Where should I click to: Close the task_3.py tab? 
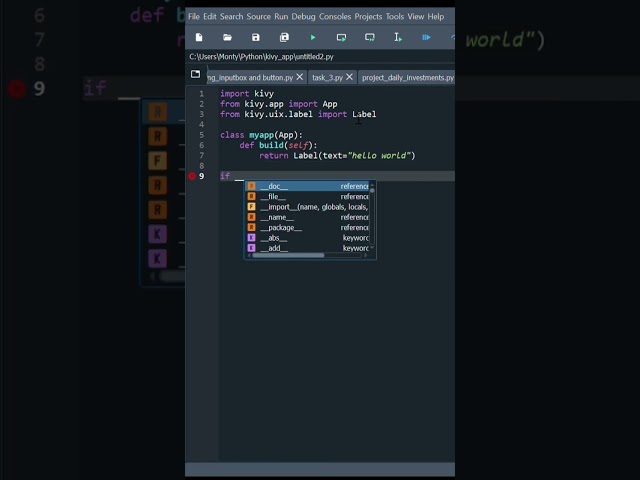(x=349, y=77)
